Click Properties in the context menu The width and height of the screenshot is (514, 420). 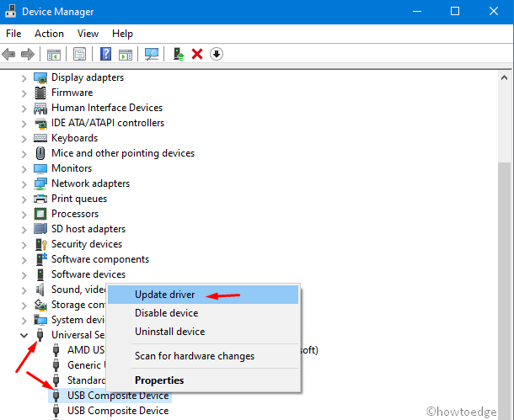pos(159,380)
